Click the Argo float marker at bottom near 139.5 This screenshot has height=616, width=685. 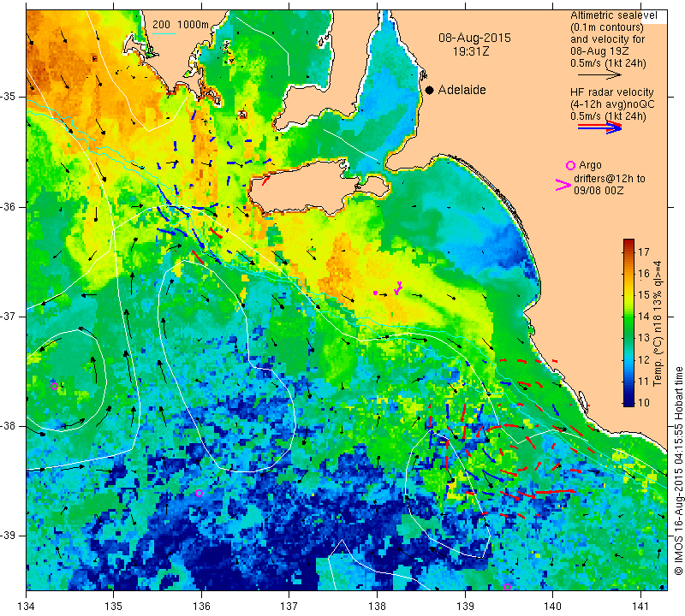pos(507,587)
